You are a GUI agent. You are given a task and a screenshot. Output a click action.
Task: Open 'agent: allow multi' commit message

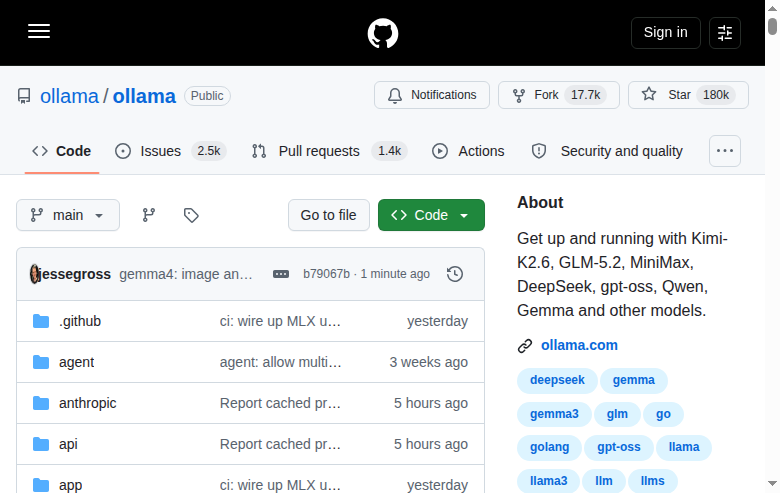(x=281, y=362)
